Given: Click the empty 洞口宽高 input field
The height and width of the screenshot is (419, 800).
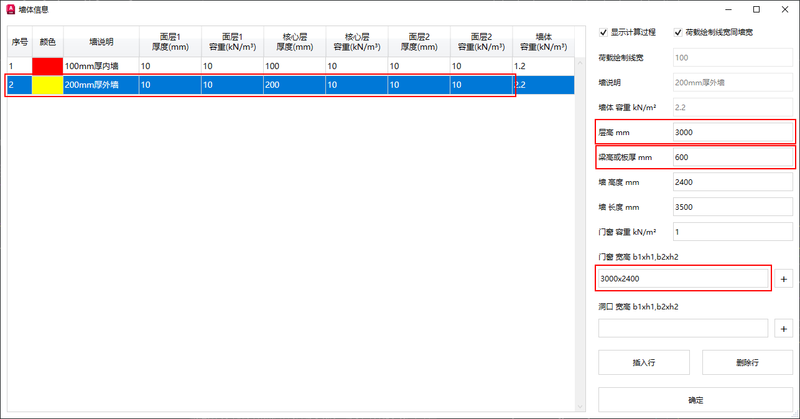Looking at the screenshot, I should (683, 329).
